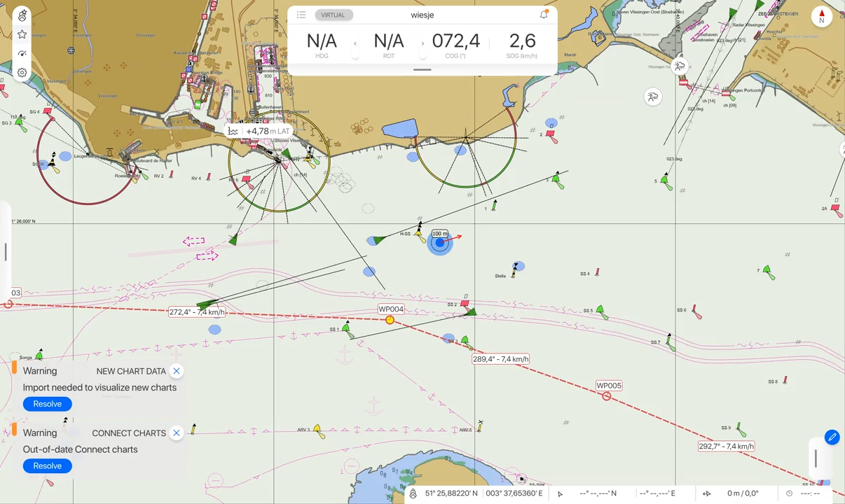Click the tide gauge +4,78 m LAT label
The height and width of the screenshot is (504, 845).
(x=259, y=131)
